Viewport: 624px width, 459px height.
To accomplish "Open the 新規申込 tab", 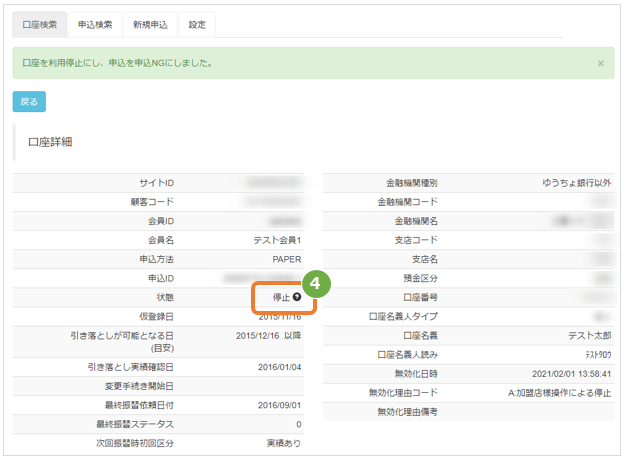I will [x=150, y=25].
